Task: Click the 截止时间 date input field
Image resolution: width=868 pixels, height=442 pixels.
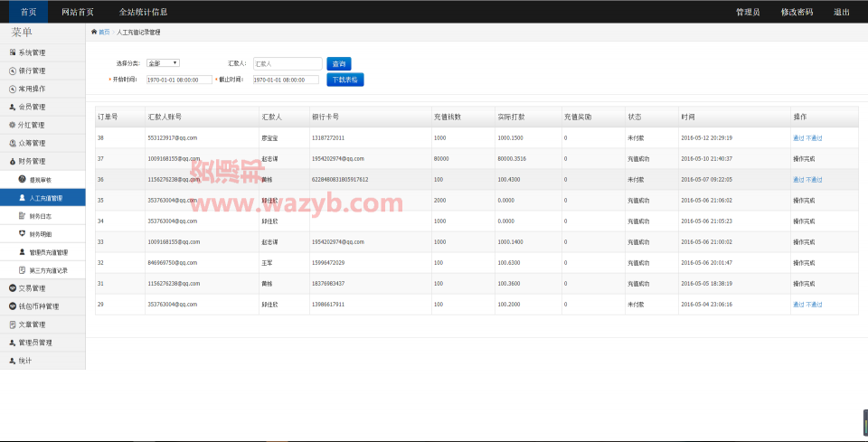Action: 286,80
